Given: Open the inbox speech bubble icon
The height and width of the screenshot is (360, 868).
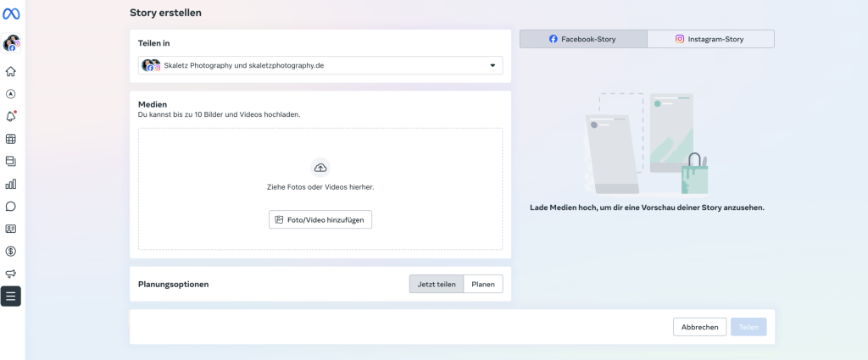Looking at the screenshot, I should 11,206.
